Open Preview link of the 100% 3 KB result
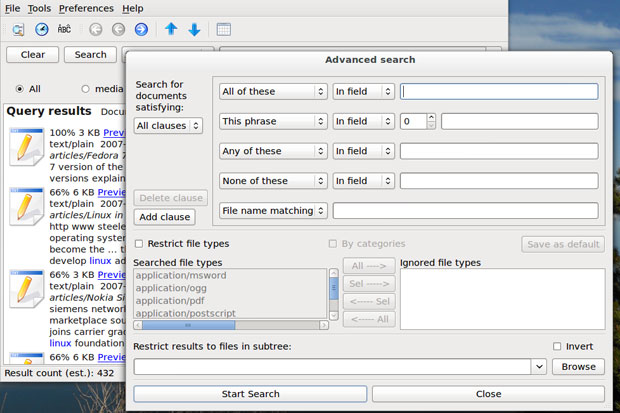The height and width of the screenshot is (413, 620). 114,133
